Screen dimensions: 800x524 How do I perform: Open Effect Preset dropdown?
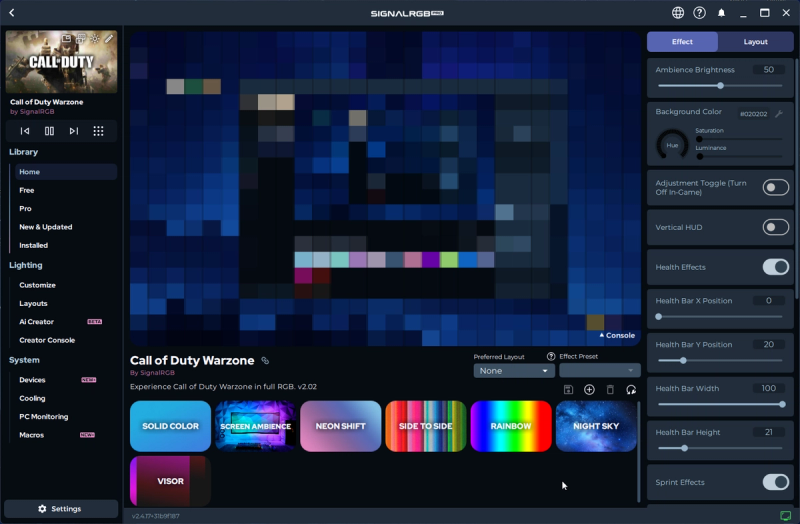tap(599, 371)
